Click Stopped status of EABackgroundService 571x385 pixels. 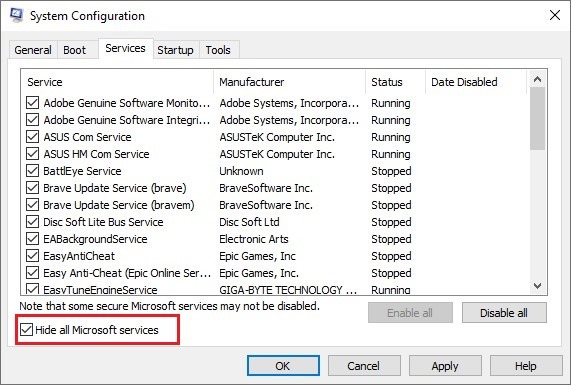tap(391, 239)
